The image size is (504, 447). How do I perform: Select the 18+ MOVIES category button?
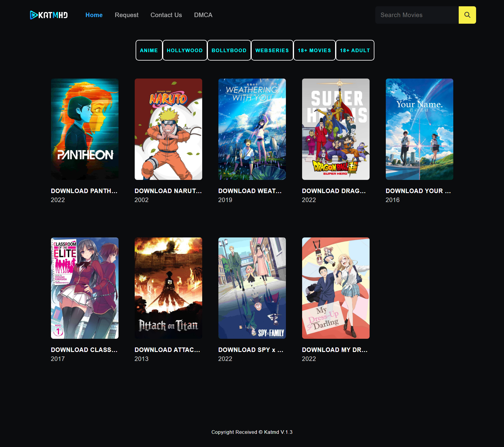314,50
